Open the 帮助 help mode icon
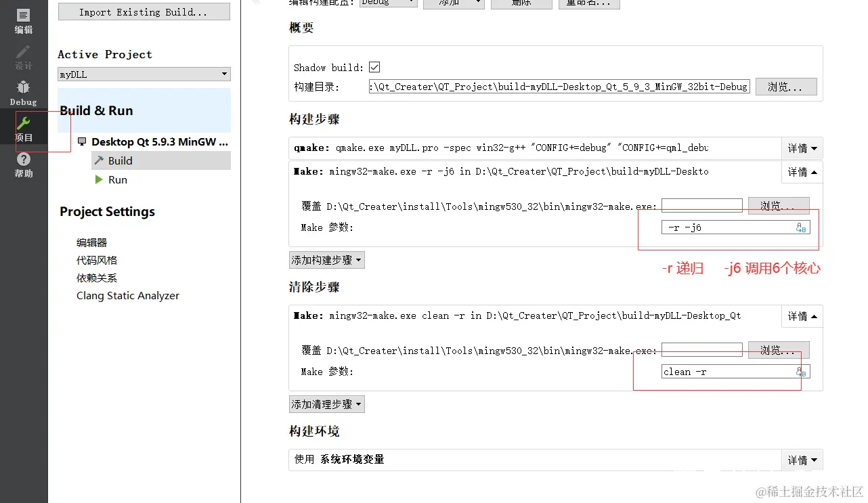The height and width of the screenshot is (503, 868). point(24,165)
